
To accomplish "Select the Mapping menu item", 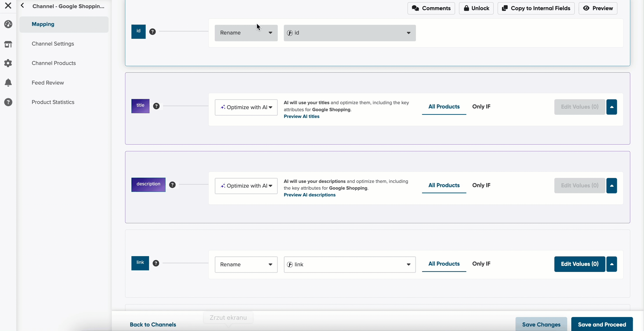I will point(64,24).
